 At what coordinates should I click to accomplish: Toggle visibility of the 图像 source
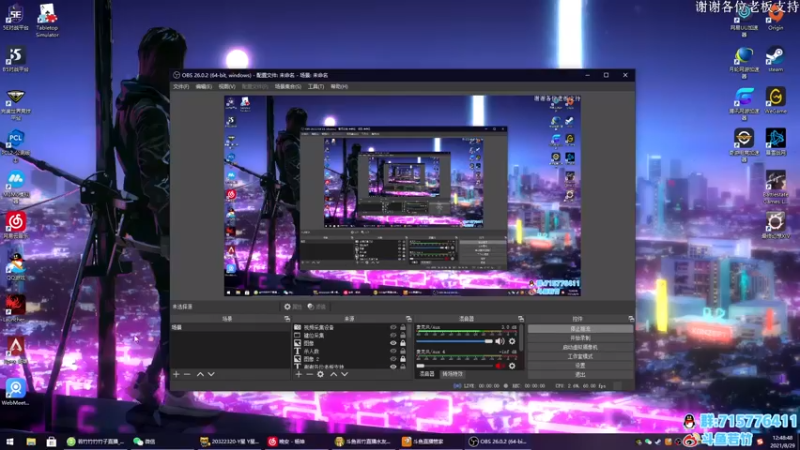[x=393, y=343]
